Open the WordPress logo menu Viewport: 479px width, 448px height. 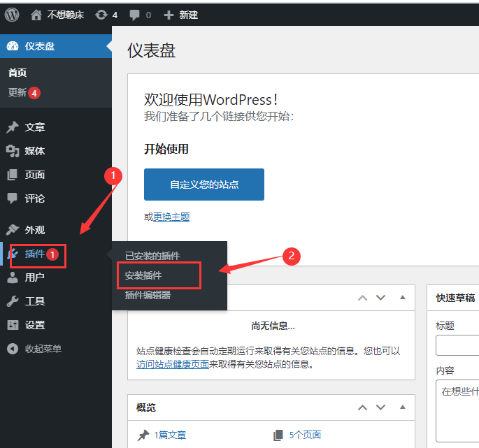tap(12, 15)
